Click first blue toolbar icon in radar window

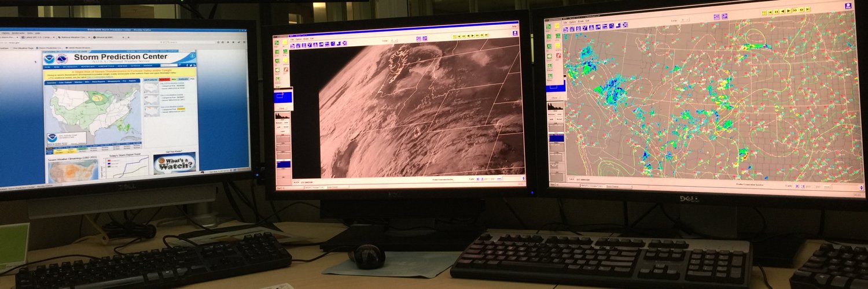[x=565, y=29]
